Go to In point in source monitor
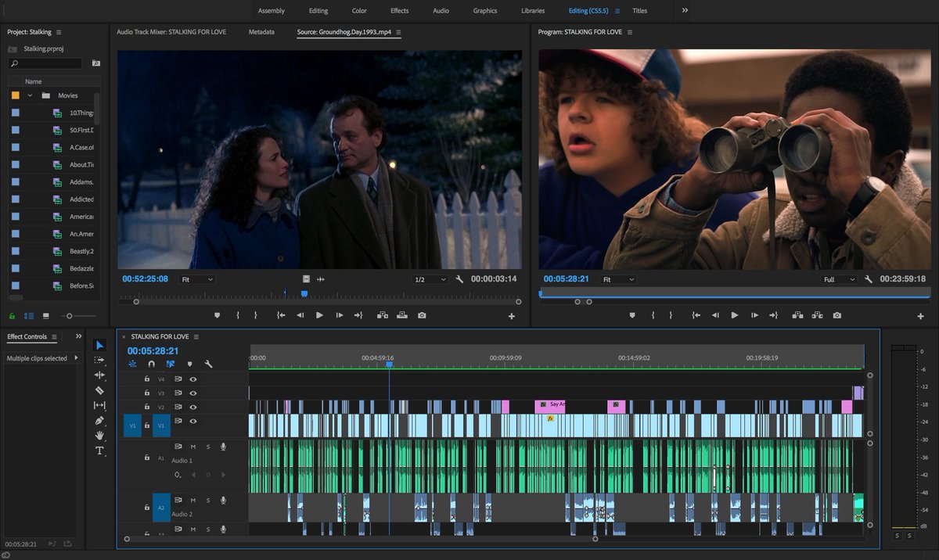939x560 pixels. pyautogui.click(x=281, y=315)
